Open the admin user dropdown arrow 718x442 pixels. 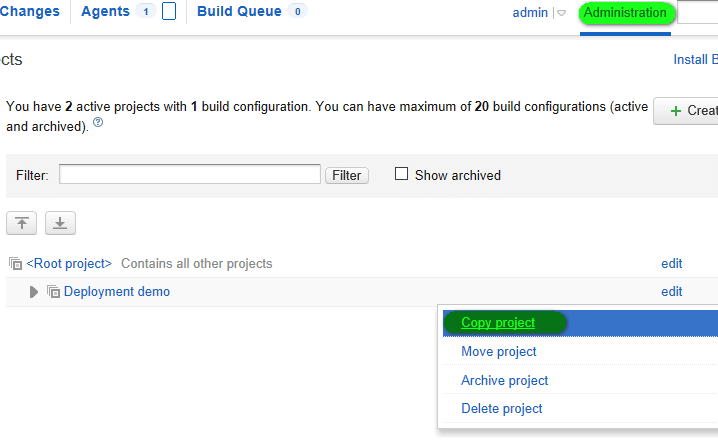click(561, 13)
